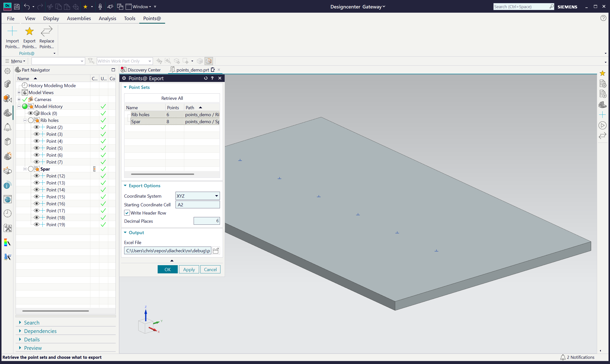Click the Export Points star icon
This screenshot has height=364, width=610.
(29, 32)
